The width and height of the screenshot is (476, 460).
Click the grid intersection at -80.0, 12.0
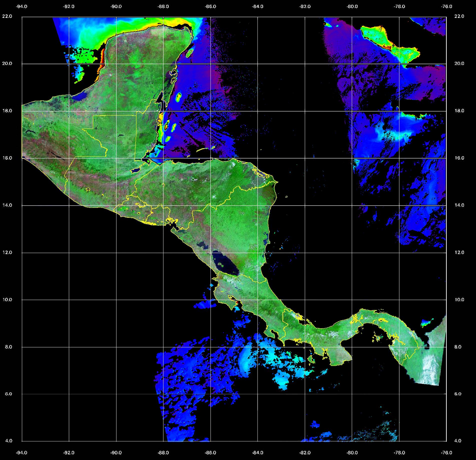(x=352, y=253)
